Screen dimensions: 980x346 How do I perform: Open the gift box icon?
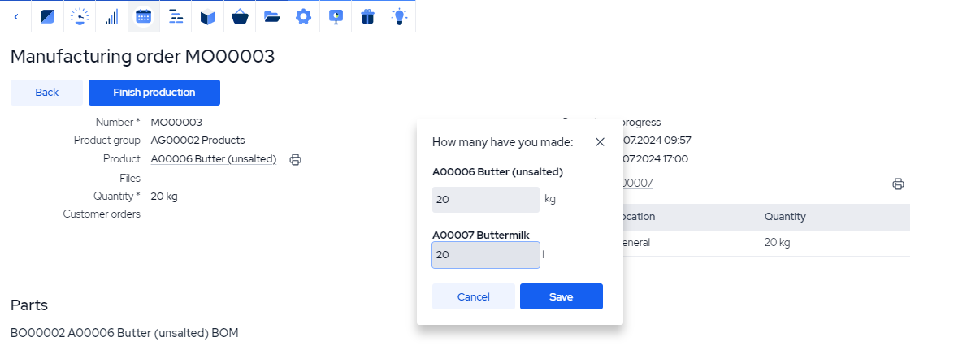[x=367, y=16]
